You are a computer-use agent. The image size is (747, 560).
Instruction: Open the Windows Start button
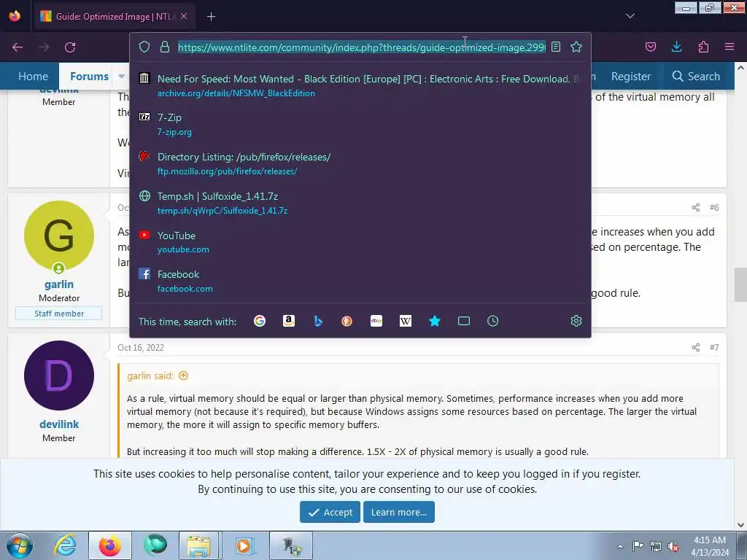click(18, 545)
